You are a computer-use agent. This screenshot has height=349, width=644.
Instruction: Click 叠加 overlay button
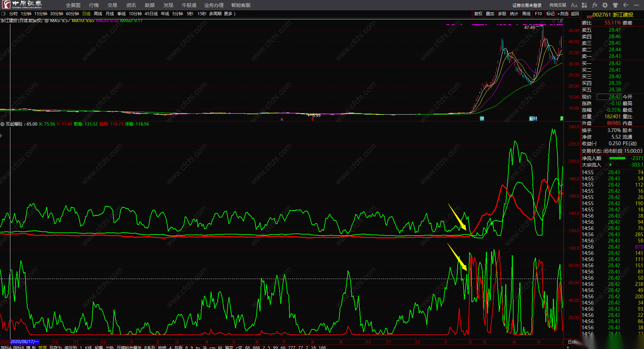pyautogui.click(x=490, y=14)
